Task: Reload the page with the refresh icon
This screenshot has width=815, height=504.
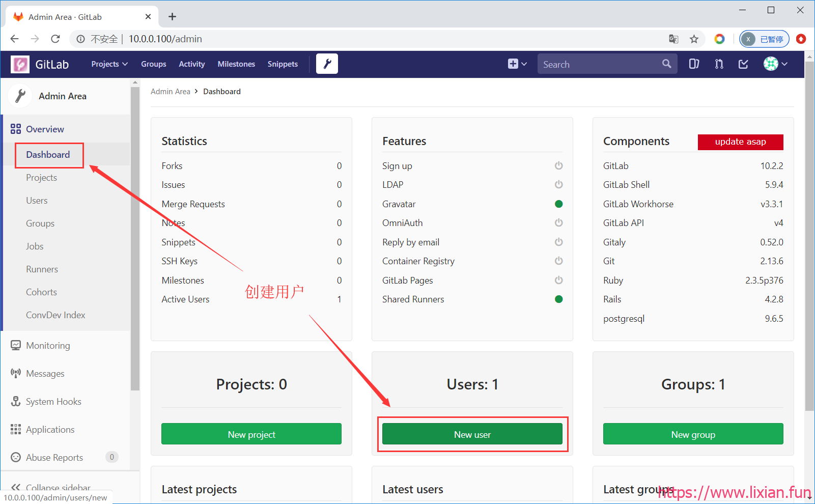Action: pos(55,39)
